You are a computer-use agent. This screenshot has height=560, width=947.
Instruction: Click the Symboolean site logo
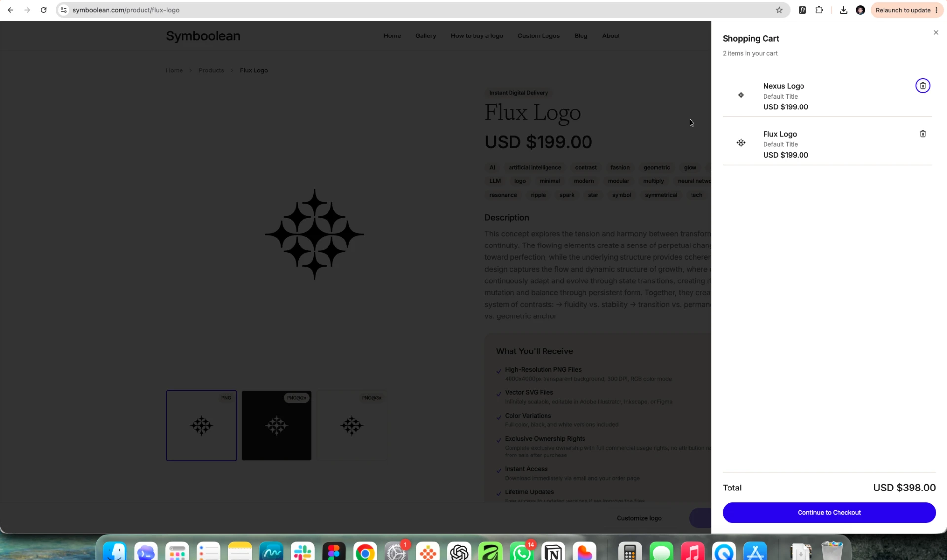[203, 36]
